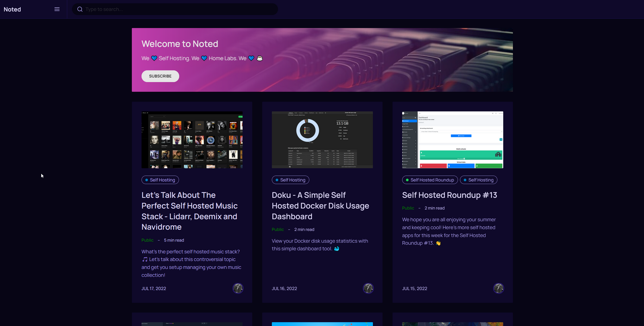Open the Self Hosted Roundup #13 title
Viewport: 644px width, 326px height.
[x=450, y=195]
